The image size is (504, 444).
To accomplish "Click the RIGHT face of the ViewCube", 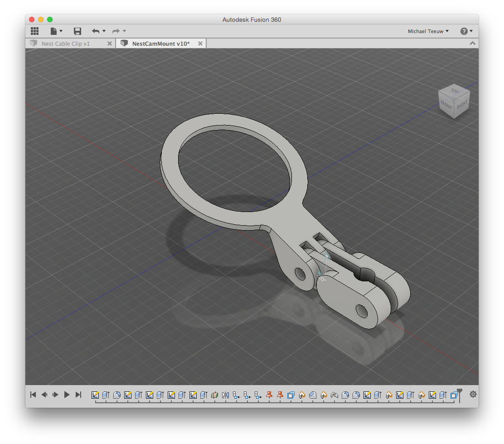I will click(x=462, y=105).
